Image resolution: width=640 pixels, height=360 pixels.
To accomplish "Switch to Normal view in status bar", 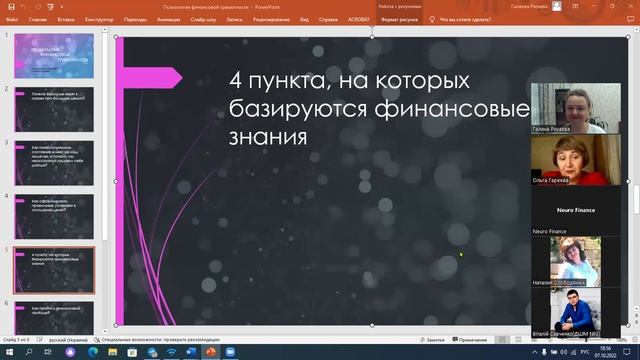I will 502,340.
